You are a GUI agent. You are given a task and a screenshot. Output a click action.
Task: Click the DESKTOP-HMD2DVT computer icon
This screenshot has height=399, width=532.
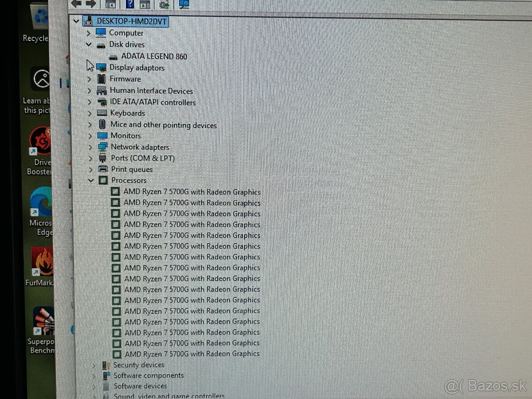tap(89, 21)
